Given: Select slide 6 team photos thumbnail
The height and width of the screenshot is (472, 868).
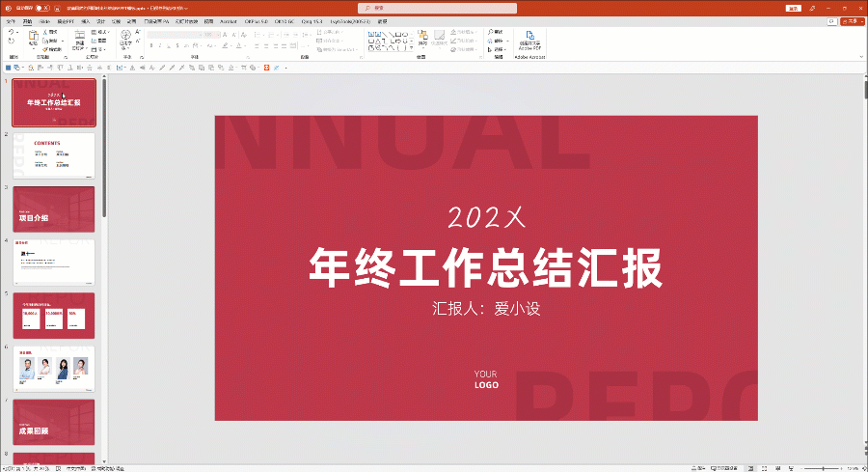Looking at the screenshot, I should pos(54,369).
